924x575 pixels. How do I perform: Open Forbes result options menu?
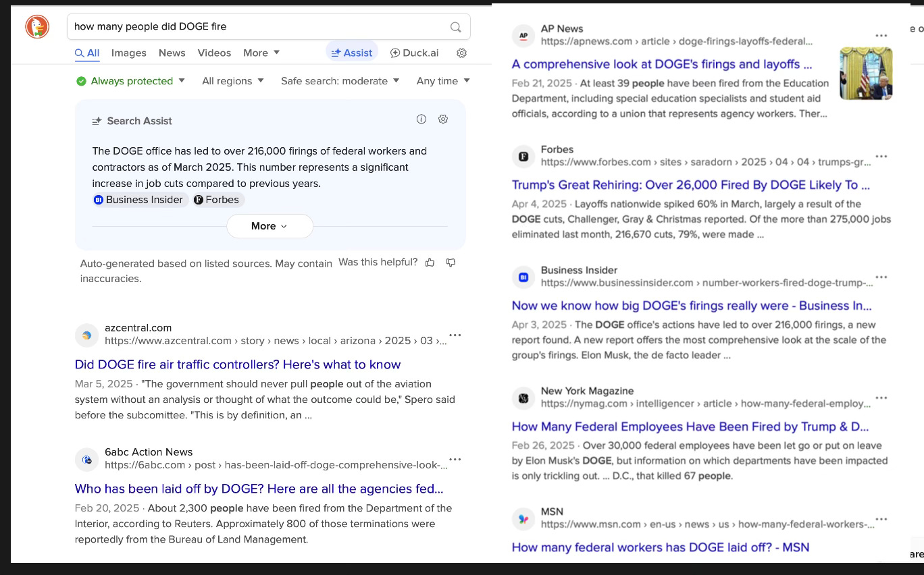(881, 157)
